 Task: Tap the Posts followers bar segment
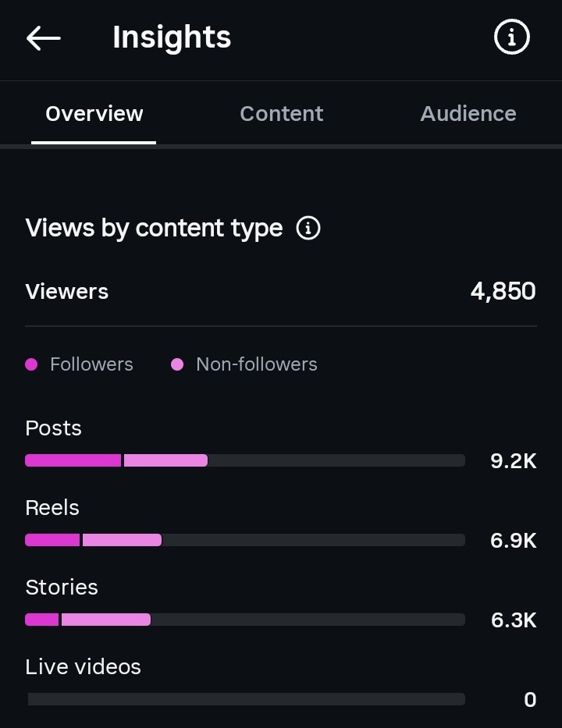(x=73, y=460)
